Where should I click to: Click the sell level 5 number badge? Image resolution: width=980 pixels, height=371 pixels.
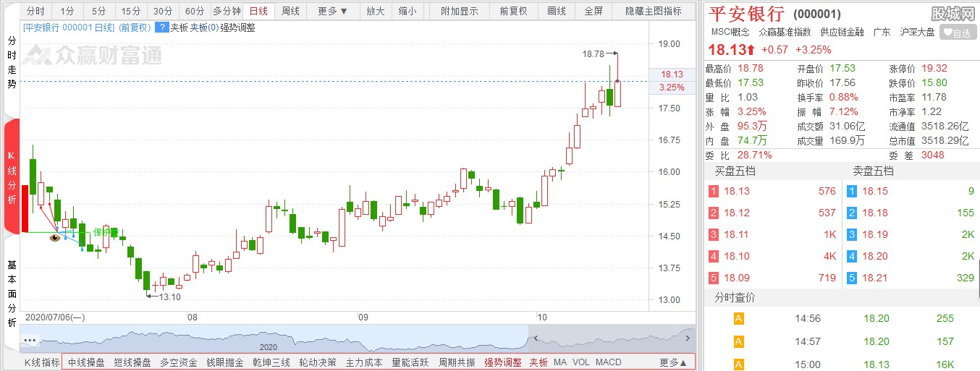click(x=851, y=278)
